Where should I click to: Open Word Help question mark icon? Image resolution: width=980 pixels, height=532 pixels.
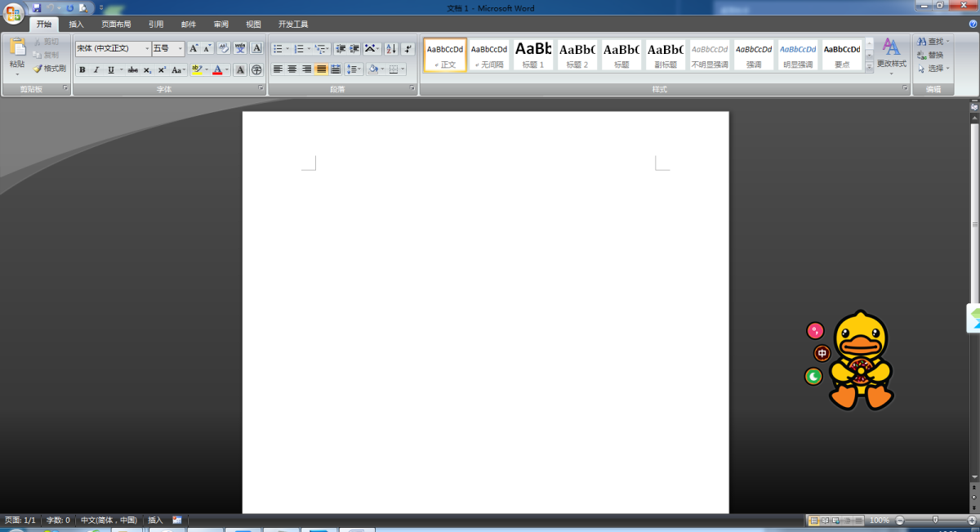(x=972, y=25)
